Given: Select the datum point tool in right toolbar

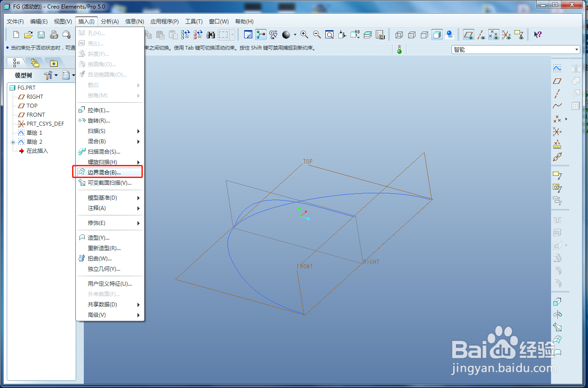Looking at the screenshot, I should click(x=557, y=119).
